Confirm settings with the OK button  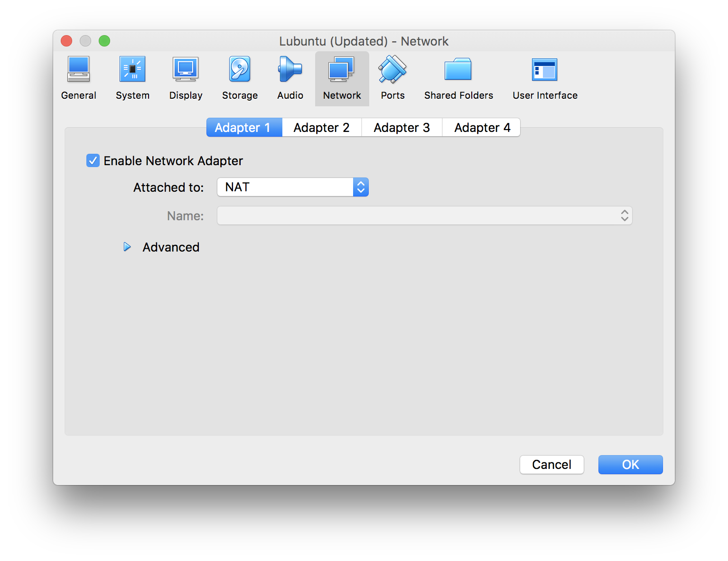pyautogui.click(x=630, y=464)
